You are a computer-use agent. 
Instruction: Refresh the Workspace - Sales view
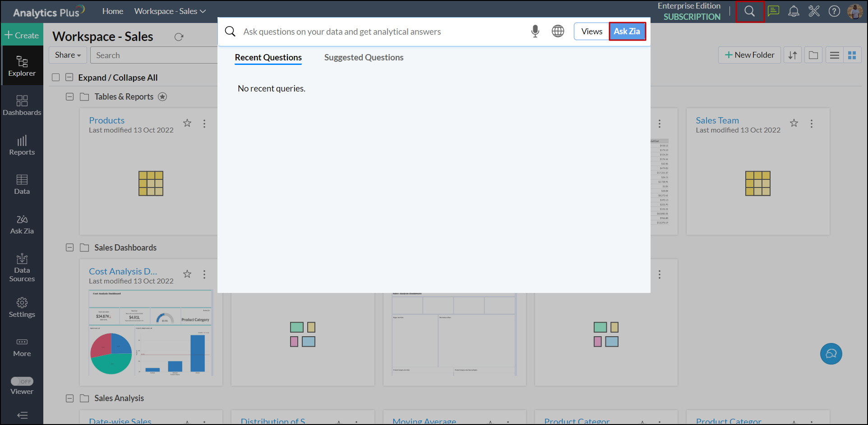coord(179,37)
